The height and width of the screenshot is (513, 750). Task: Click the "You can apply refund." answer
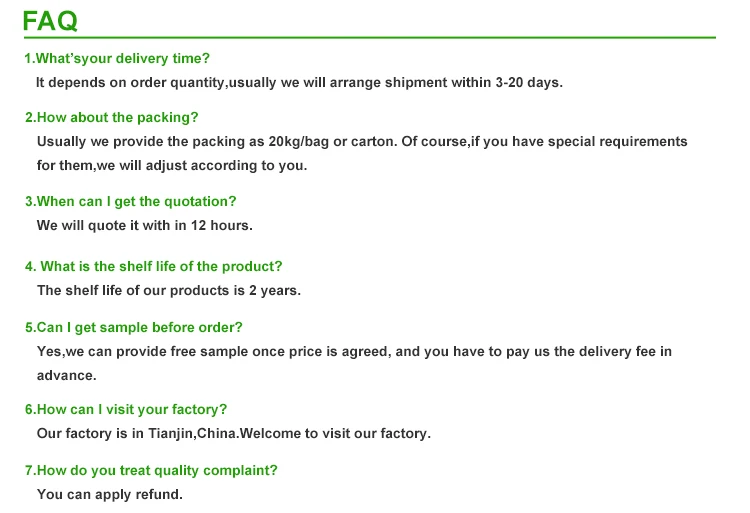click(109, 494)
